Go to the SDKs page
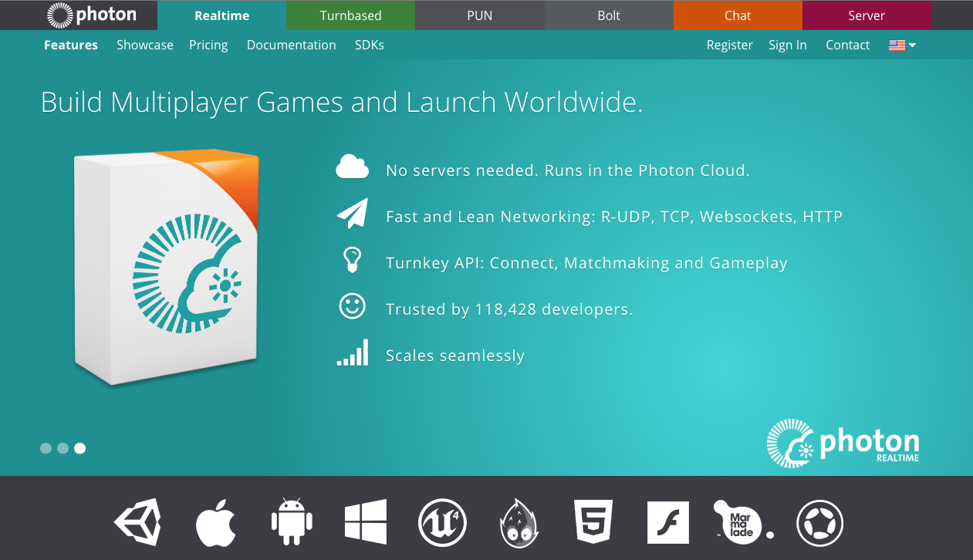Screen dimensions: 973x560 [x=370, y=45]
